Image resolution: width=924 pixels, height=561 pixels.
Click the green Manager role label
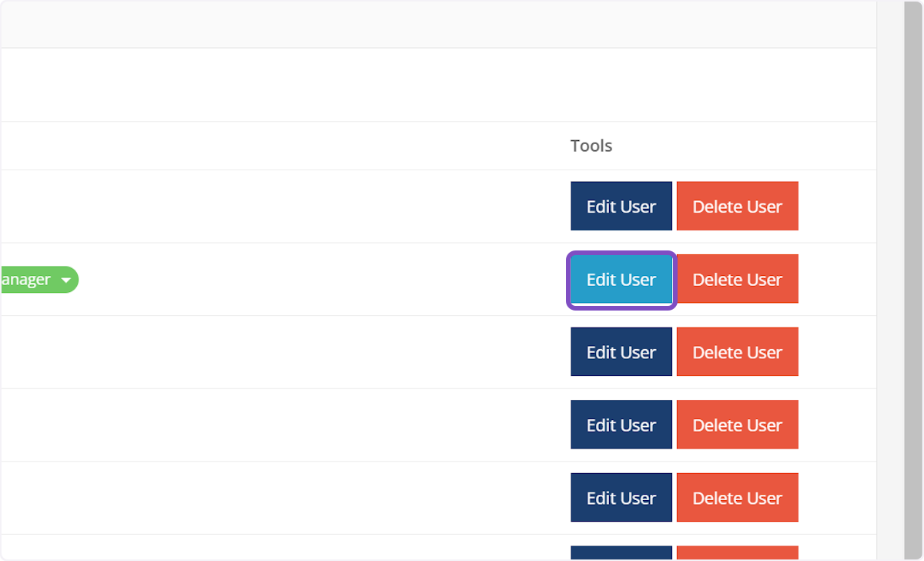coord(31,280)
